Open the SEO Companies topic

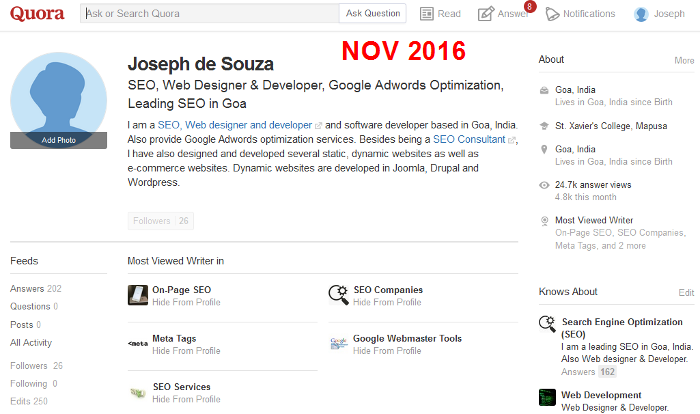pyautogui.click(x=388, y=290)
